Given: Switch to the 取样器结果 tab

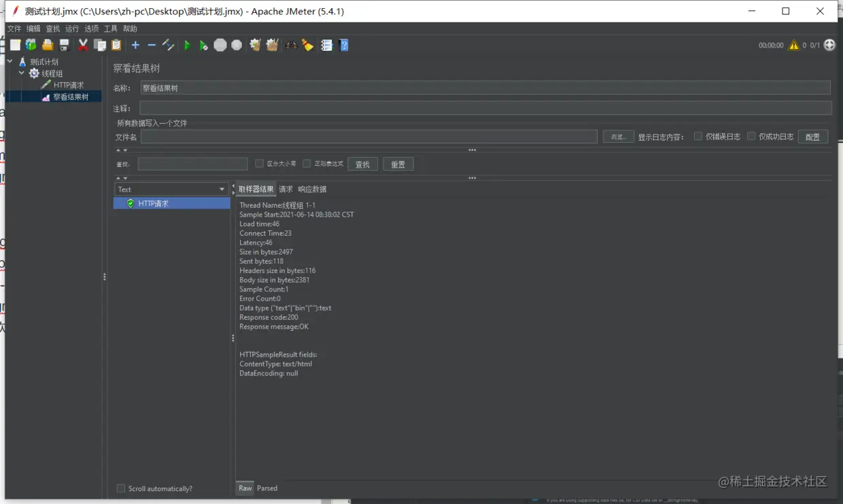Looking at the screenshot, I should click(x=256, y=189).
